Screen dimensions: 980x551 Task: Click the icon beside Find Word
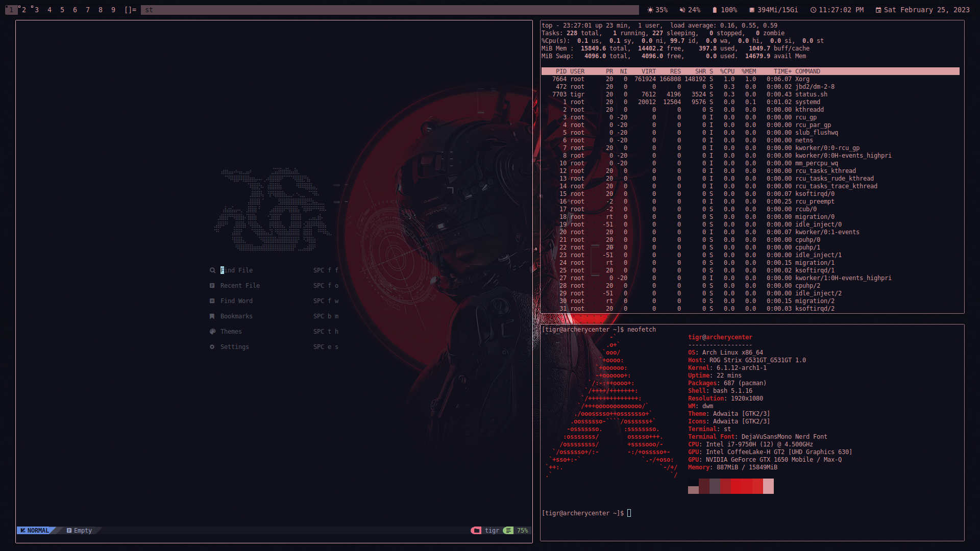click(212, 301)
